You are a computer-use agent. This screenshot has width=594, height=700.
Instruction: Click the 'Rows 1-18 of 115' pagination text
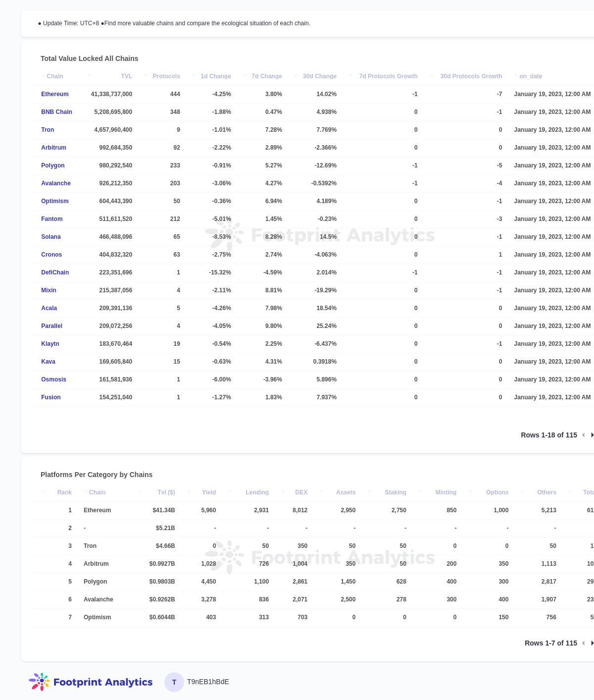(x=549, y=435)
